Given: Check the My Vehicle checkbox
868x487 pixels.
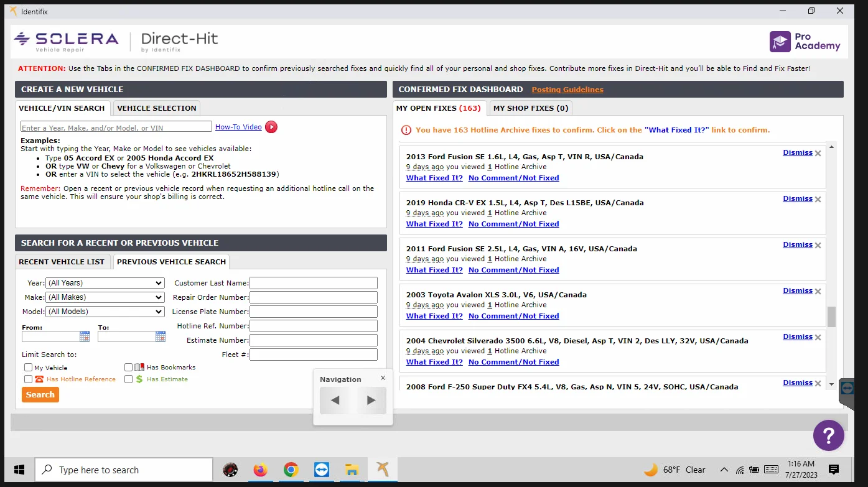Looking at the screenshot, I should pyautogui.click(x=28, y=368).
